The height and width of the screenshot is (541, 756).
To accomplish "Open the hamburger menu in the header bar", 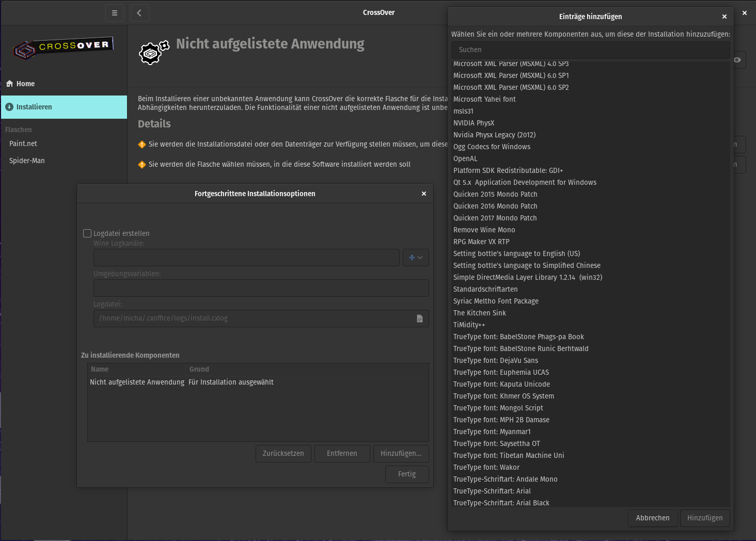I will coord(114,13).
